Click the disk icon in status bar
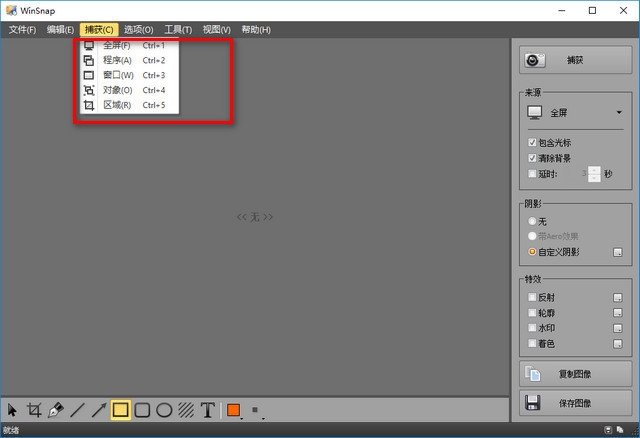This screenshot has height=438, width=640. click(608, 430)
